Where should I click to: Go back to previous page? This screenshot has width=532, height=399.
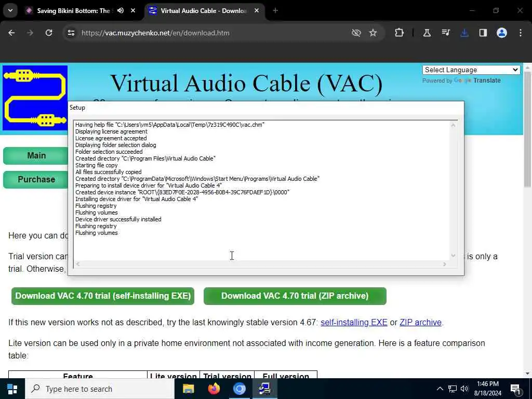click(x=11, y=33)
